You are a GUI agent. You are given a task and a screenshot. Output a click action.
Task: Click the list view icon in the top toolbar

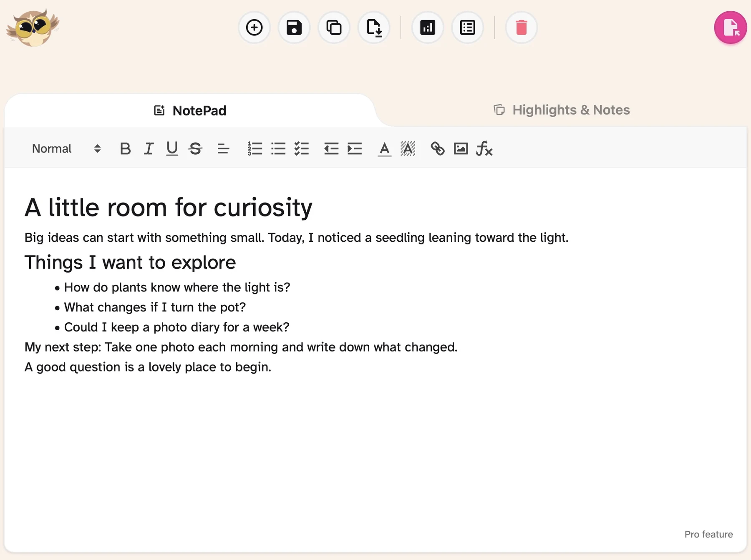click(468, 28)
